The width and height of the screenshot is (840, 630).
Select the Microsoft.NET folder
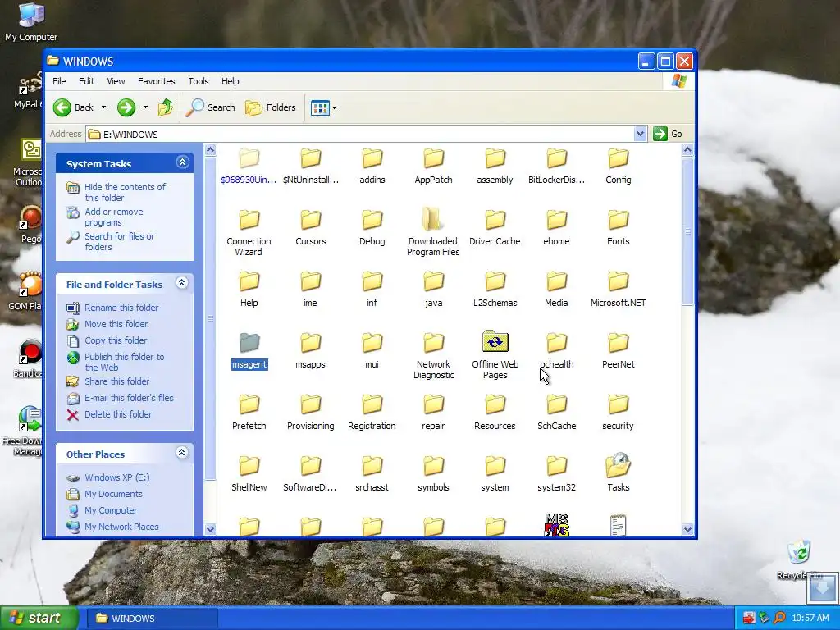619,290
